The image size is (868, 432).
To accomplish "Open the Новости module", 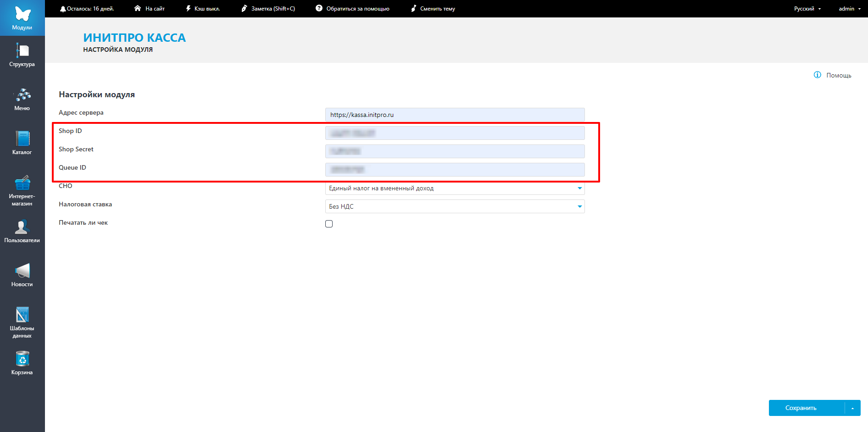I will [22, 276].
